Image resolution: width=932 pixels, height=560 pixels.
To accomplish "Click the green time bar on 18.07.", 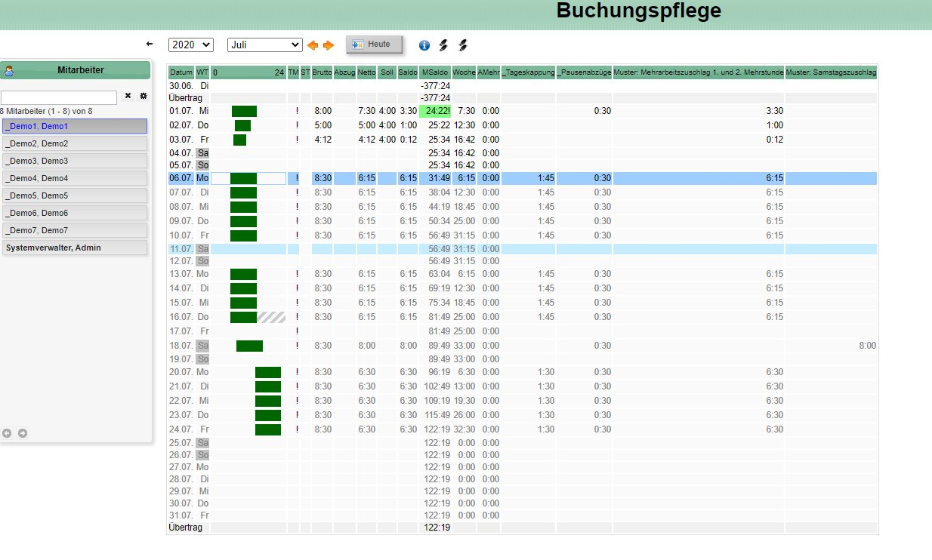I will (x=249, y=346).
